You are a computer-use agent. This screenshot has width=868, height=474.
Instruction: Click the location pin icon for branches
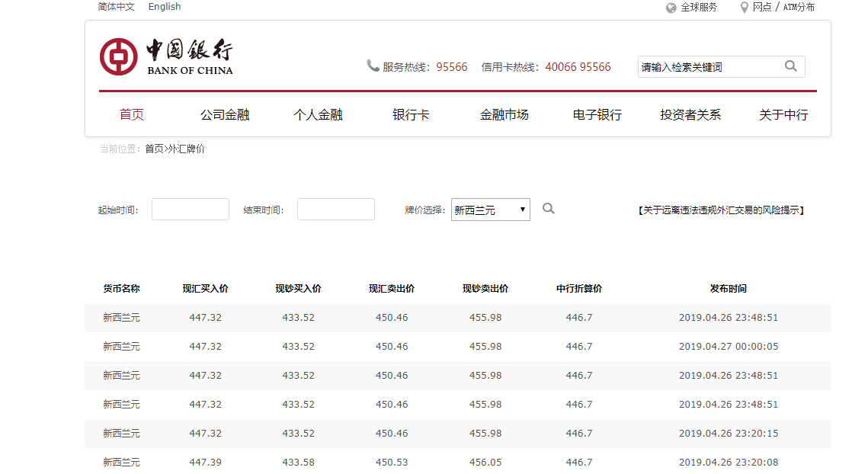(745, 8)
